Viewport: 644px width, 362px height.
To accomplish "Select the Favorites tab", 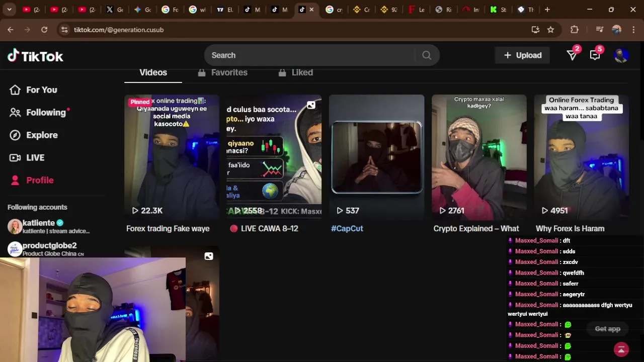I will (222, 73).
